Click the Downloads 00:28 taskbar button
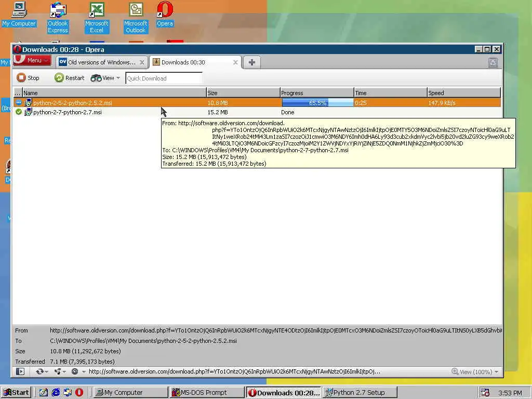 [x=284, y=393]
